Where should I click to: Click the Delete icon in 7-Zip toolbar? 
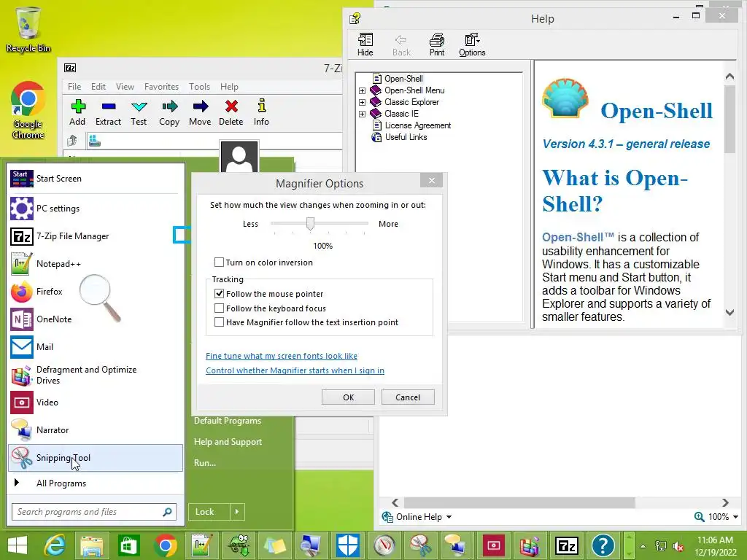tap(231, 106)
